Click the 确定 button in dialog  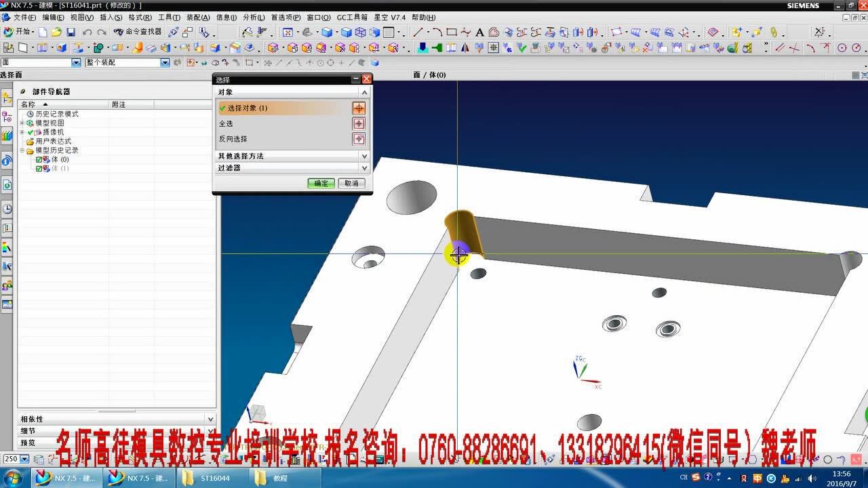[321, 183]
